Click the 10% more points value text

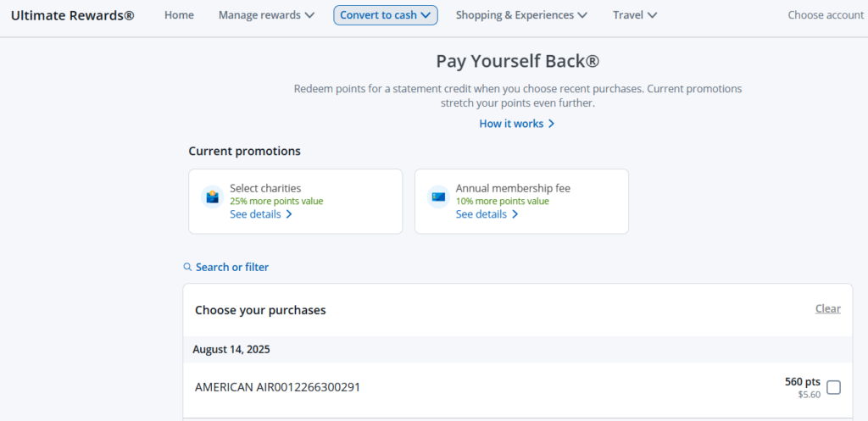tap(502, 202)
